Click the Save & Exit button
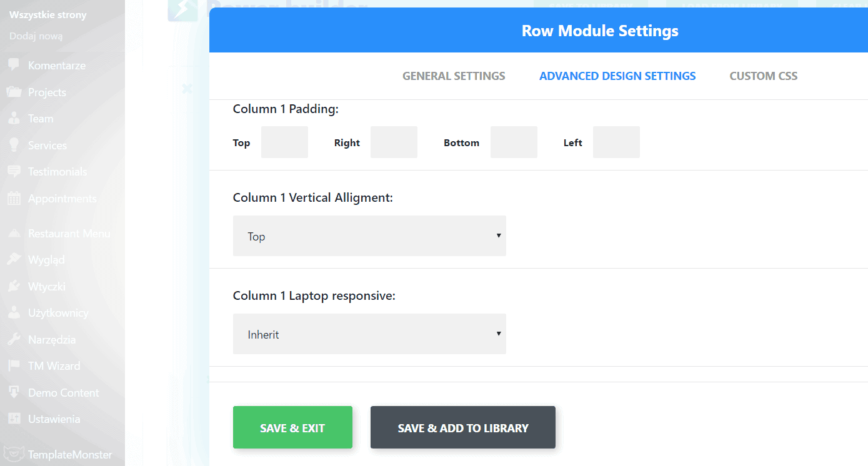Viewport: 868px width, 466px height. tap(292, 427)
